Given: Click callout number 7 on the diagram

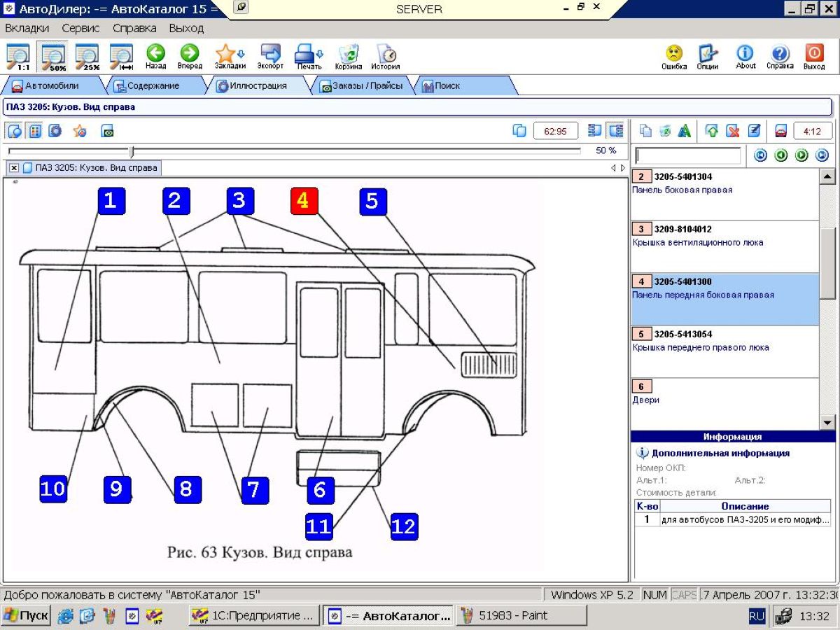Looking at the screenshot, I should [x=255, y=489].
